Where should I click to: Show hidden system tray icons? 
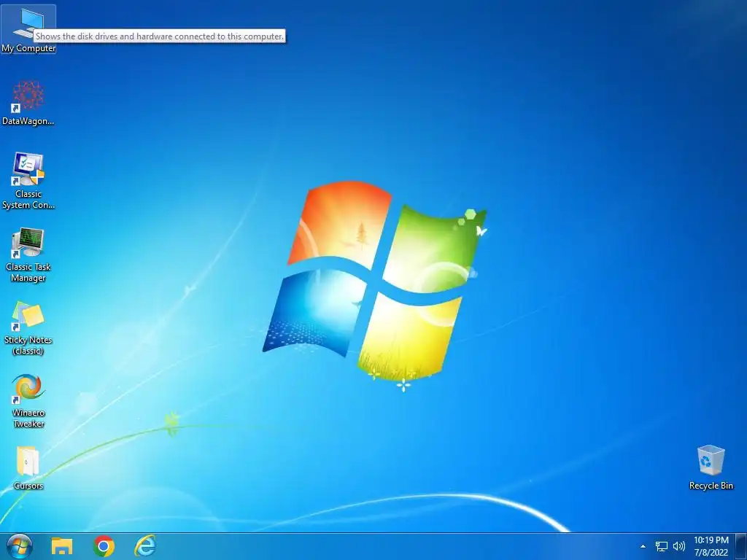pyautogui.click(x=643, y=546)
